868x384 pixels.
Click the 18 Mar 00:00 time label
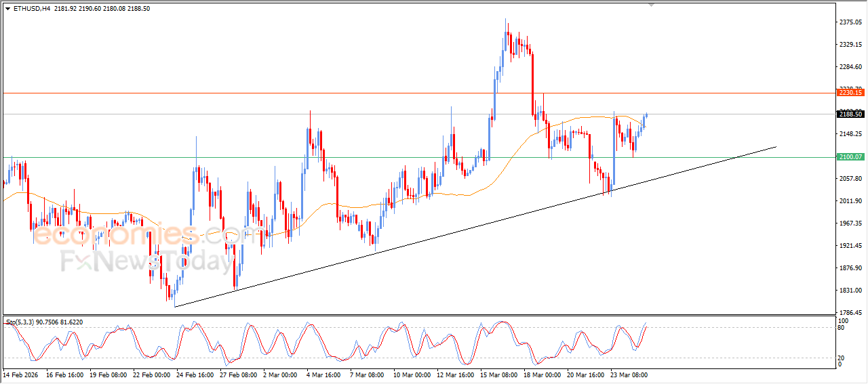coord(542,374)
